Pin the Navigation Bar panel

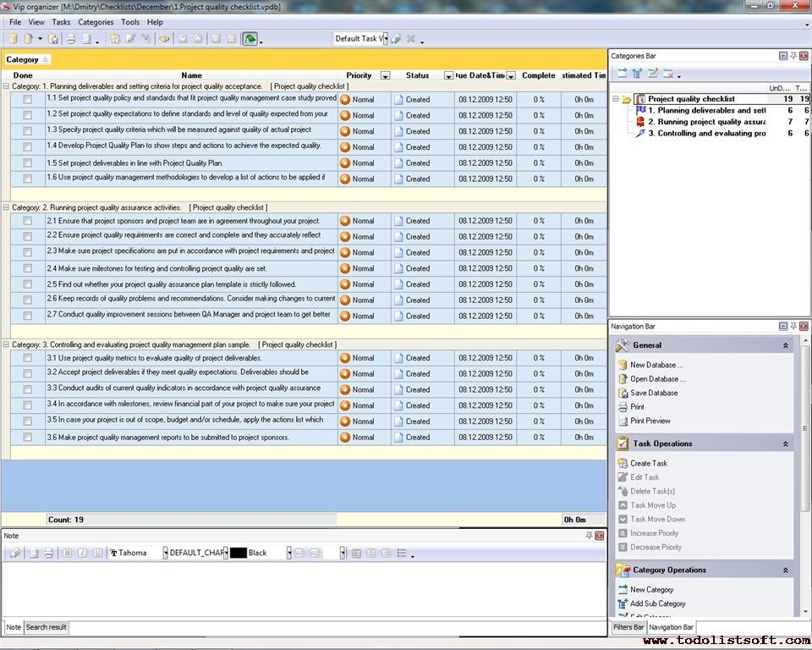(793, 326)
